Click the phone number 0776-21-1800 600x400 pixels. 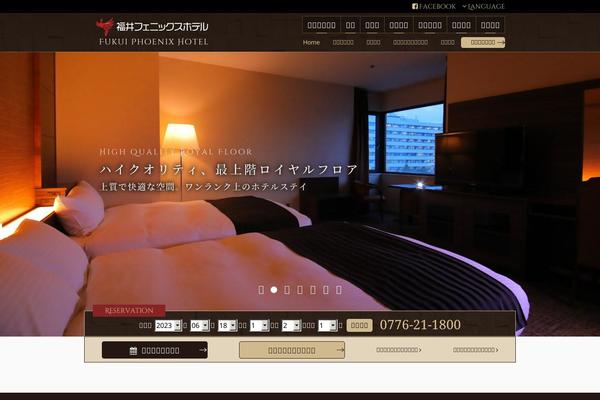pyautogui.click(x=420, y=325)
